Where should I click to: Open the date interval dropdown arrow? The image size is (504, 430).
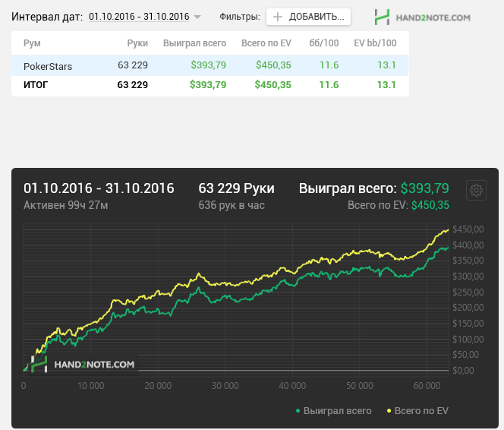pos(197,17)
